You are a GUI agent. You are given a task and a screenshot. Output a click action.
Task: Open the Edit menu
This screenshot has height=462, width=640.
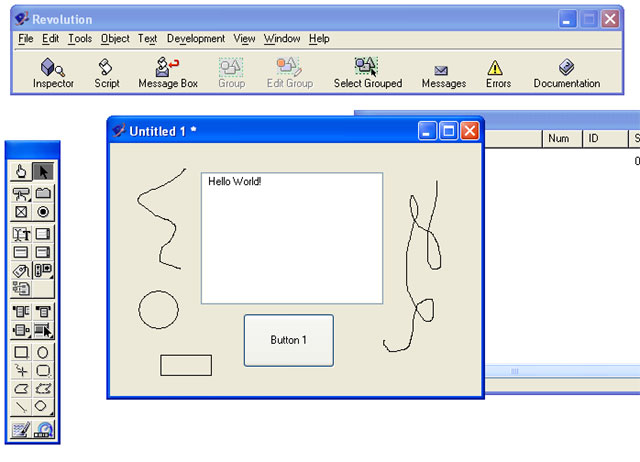(50, 39)
